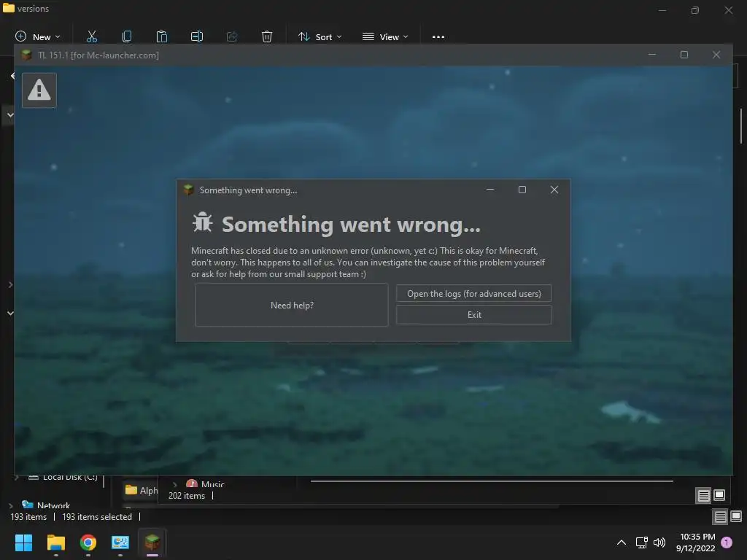Click the bug icon in error dialog

(203, 222)
